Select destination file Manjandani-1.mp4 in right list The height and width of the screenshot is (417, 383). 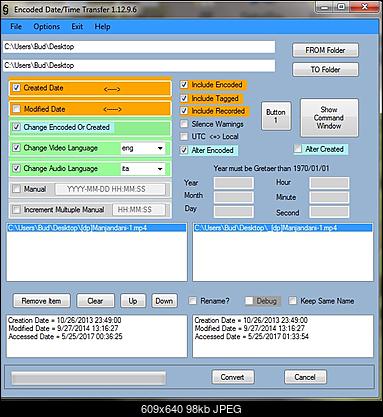(x=283, y=228)
